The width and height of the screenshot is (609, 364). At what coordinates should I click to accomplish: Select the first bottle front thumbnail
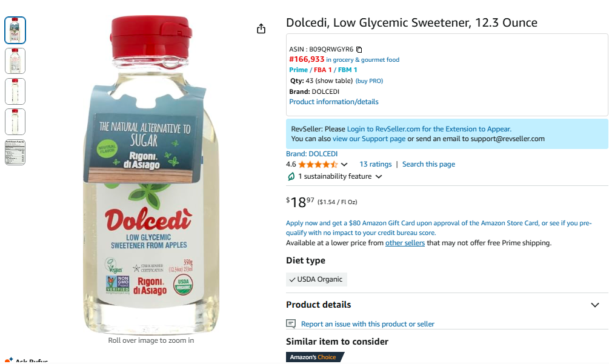15,30
